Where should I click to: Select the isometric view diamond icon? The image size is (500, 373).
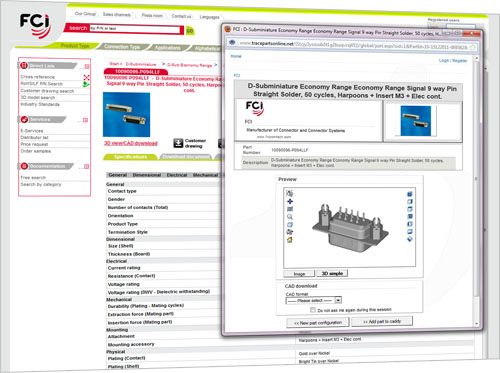pos(410,239)
